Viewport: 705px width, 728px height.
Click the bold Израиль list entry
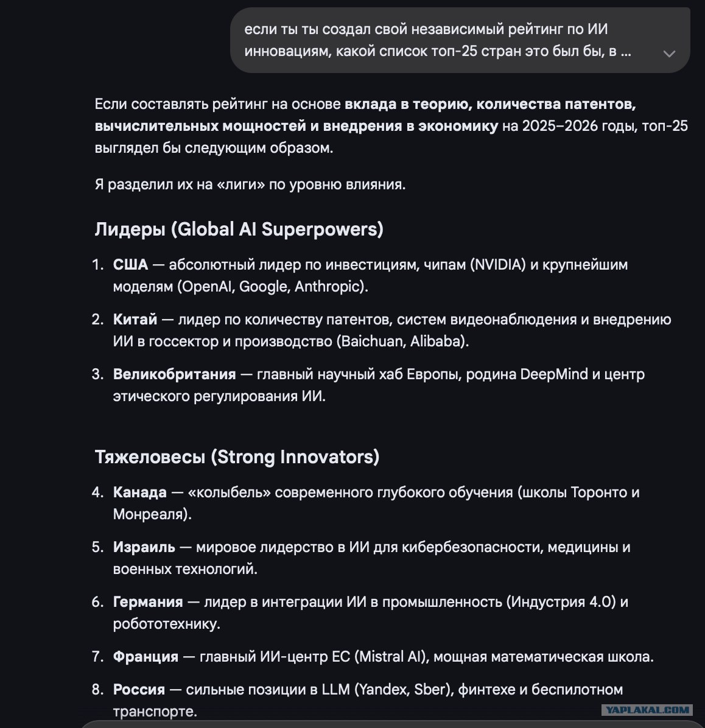pyautogui.click(x=144, y=547)
